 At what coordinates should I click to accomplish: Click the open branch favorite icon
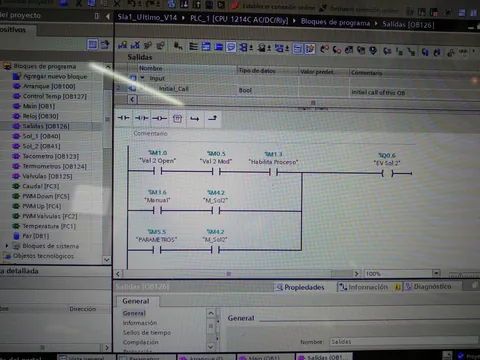click(x=195, y=118)
